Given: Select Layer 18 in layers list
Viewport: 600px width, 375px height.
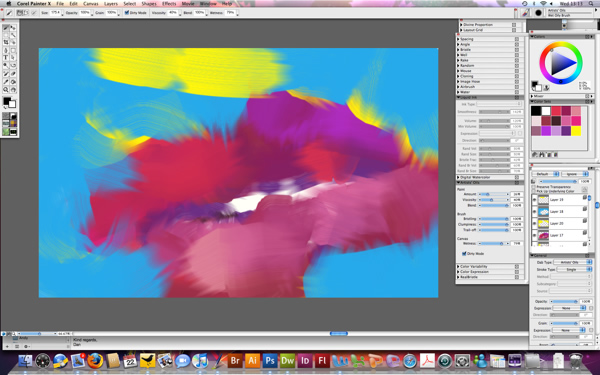Looking at the screenshot, I should (x=560, y=211).
